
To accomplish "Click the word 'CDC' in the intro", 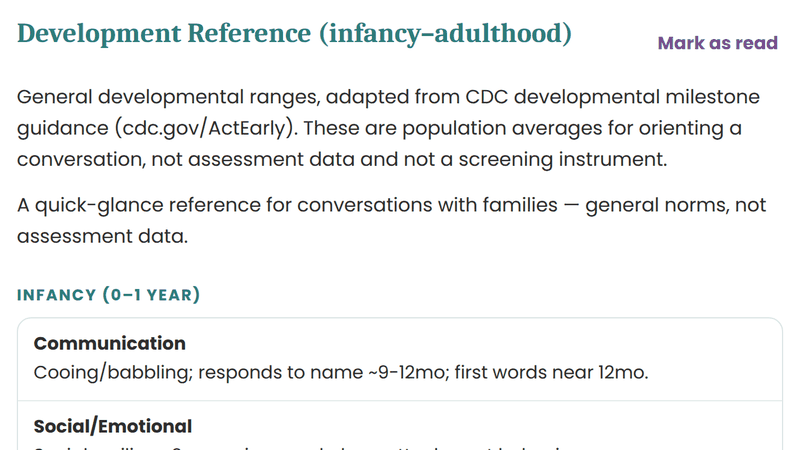I will (x=486, y=97).
